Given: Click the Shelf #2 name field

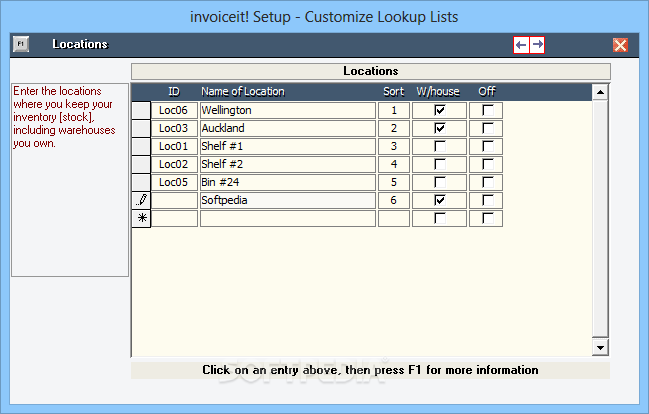Looking at the screenshot, I should point(288,164).
